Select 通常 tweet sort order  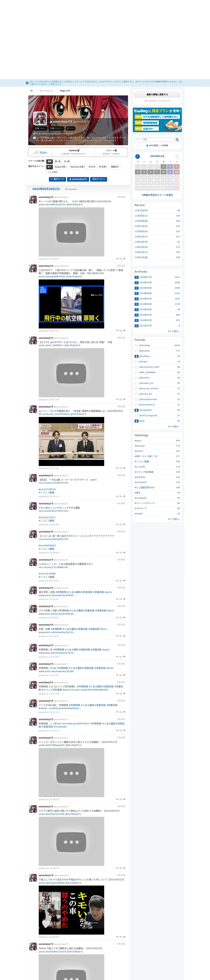[50, 161]
